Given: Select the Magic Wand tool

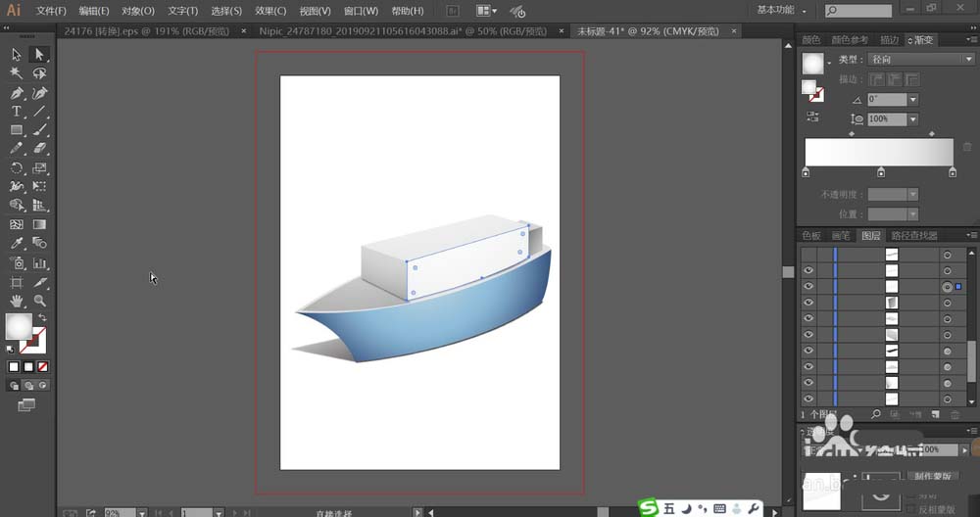Looking at the screenshot, I should point(17,73).
